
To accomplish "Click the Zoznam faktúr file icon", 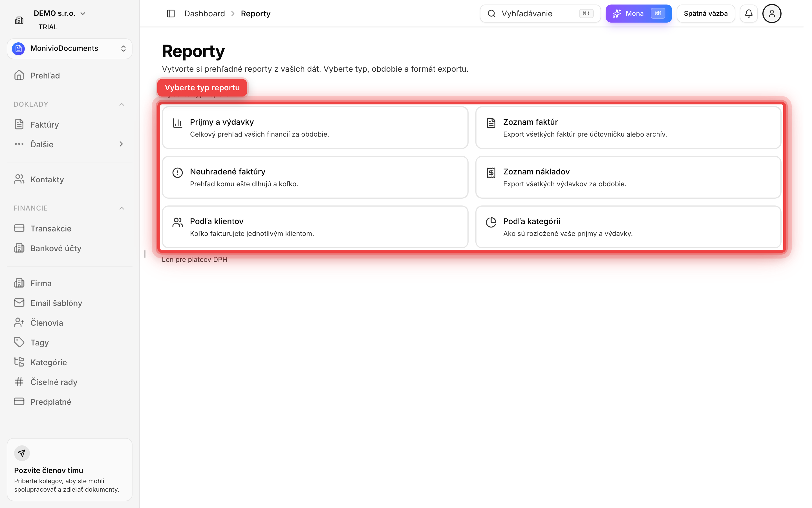I will [x=491, y=123].
